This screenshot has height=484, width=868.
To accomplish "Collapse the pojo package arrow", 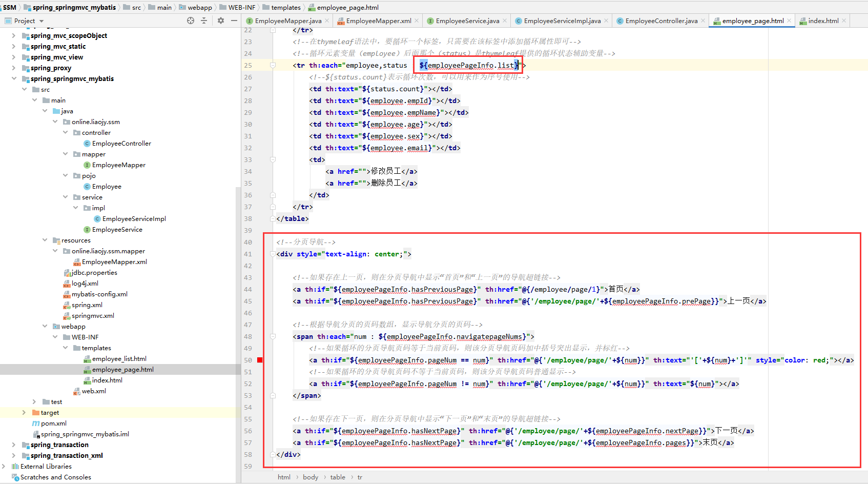I will tap(65, 175).
